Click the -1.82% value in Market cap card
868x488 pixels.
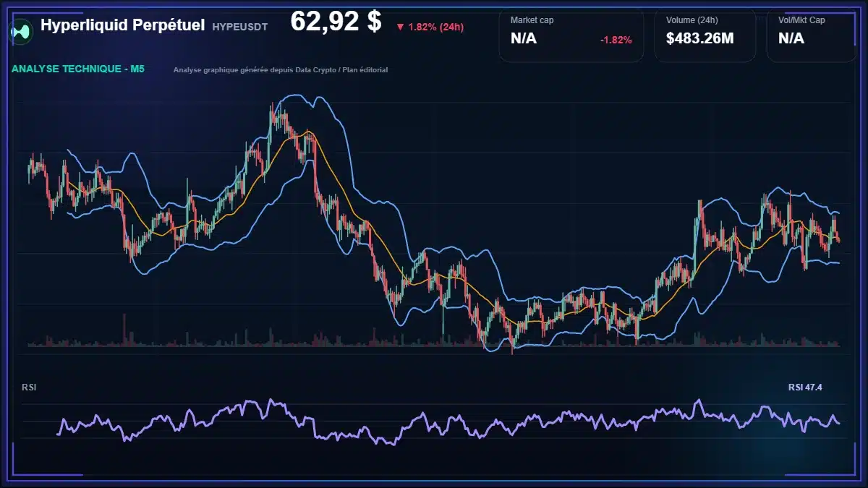click(616, 40)
